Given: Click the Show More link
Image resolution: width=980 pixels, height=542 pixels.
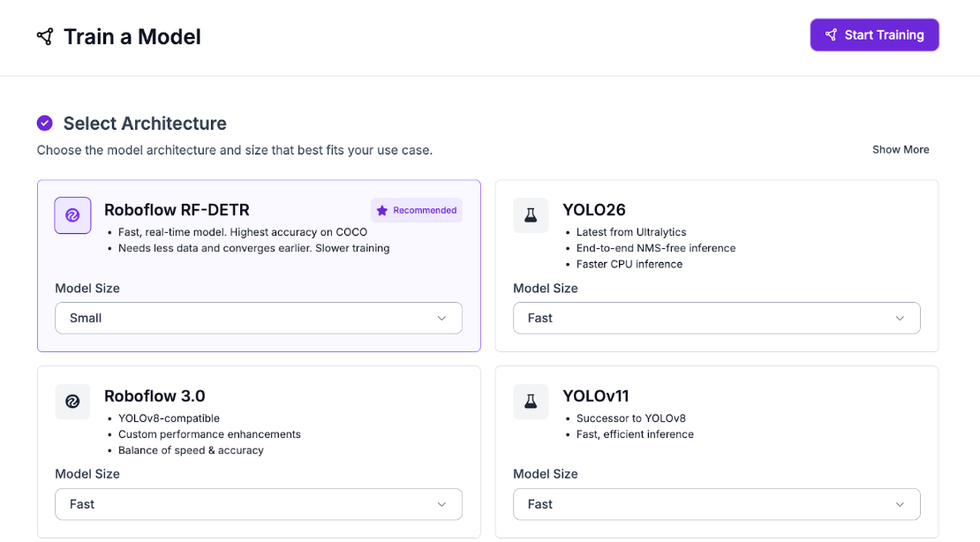Looking at the screenshot, I should point(901,150).
